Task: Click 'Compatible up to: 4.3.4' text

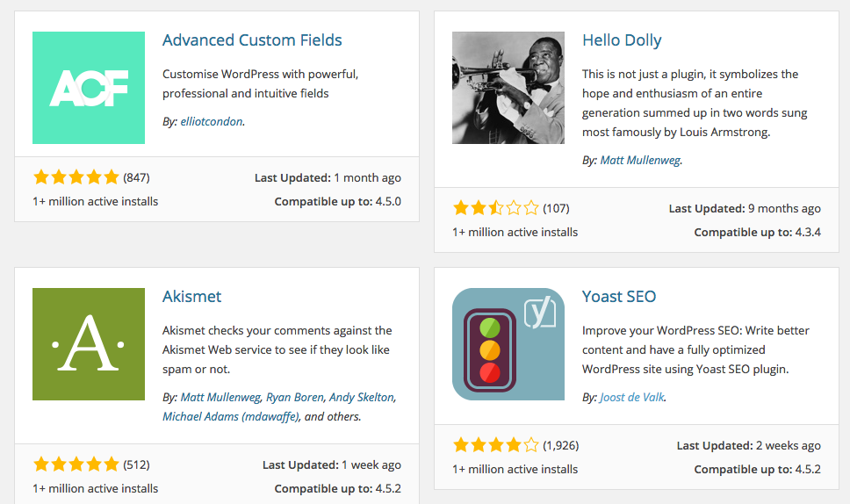Action: (757, 233)
